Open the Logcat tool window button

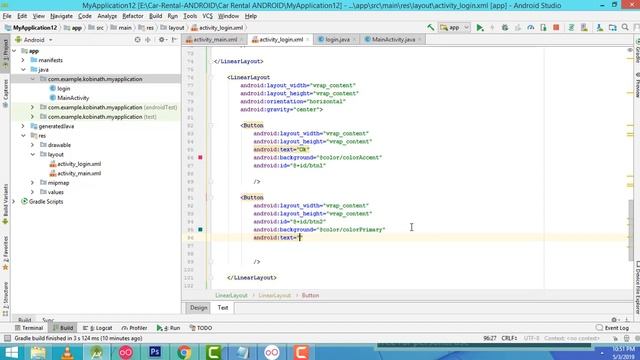pos(98,328)
